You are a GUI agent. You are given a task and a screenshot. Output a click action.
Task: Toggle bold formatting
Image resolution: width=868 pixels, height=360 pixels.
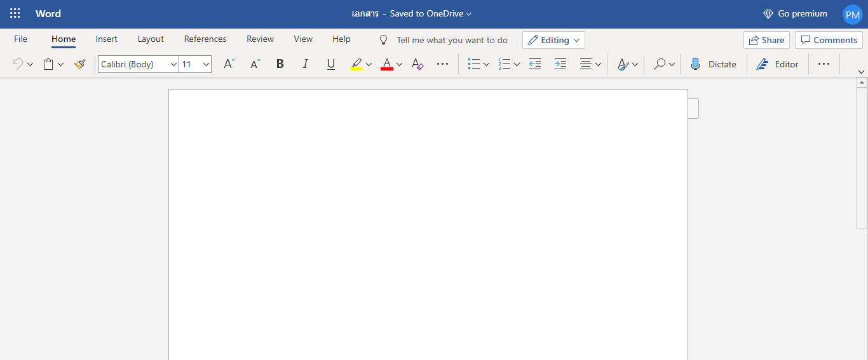pos(280,64)
